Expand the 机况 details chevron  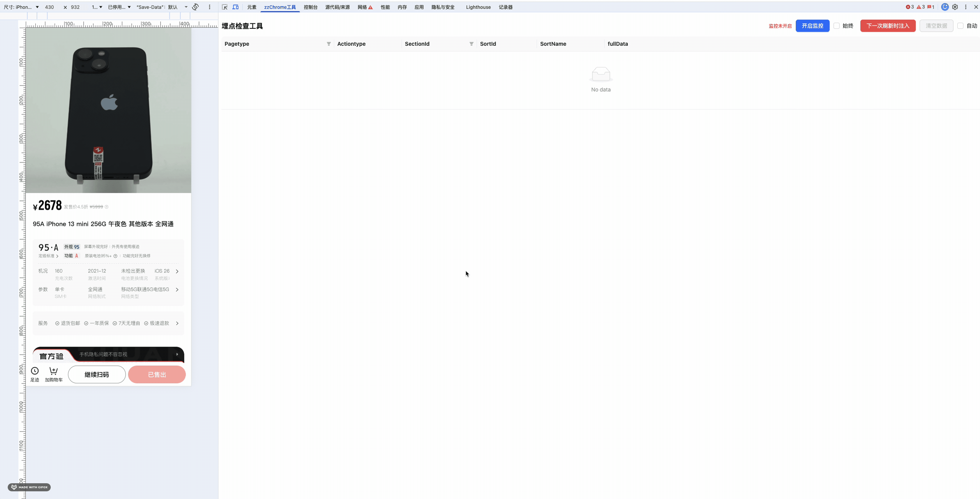[x=177, y=271]
